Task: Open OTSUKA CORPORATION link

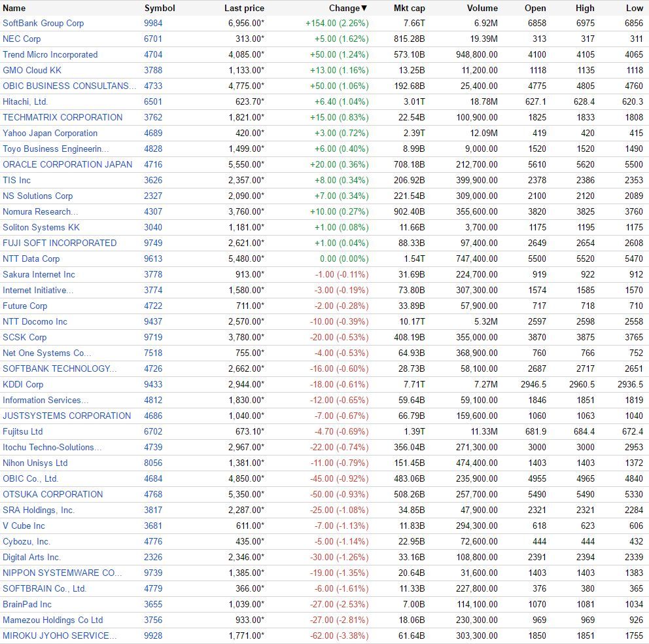Action: tap(52, 495)
